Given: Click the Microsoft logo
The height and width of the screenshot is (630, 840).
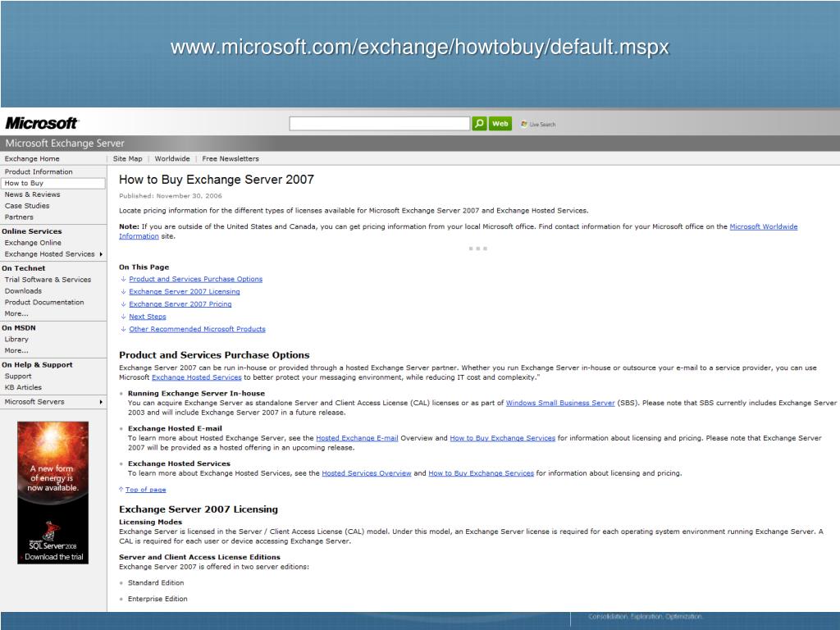Looking at the screenshot, I should (x=42, y=123).
